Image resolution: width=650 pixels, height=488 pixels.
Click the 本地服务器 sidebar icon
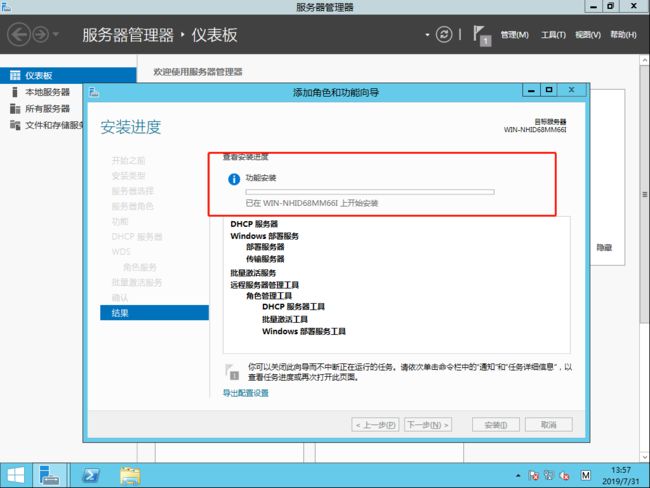point(15,92)
